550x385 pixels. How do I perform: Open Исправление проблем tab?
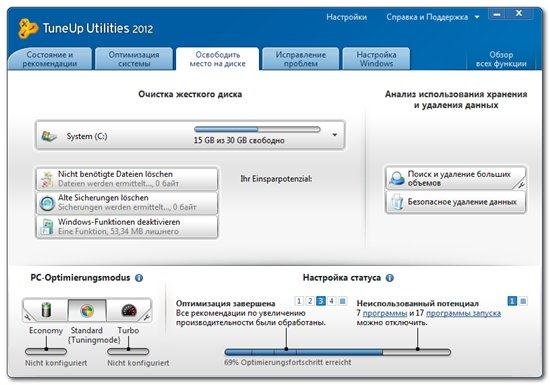pos(301,59)
